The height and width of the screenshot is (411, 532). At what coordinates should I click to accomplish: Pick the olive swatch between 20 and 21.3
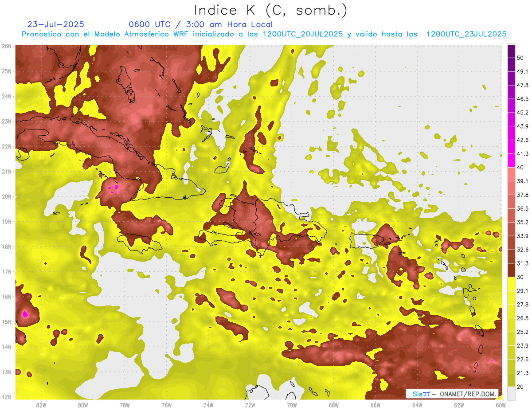(511, 380)
